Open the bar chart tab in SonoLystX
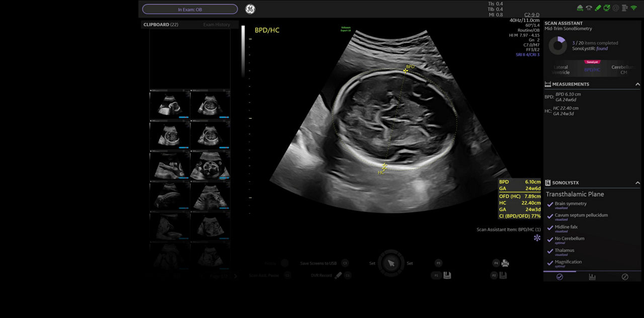The image size is (644, 318). pos(592,277)
